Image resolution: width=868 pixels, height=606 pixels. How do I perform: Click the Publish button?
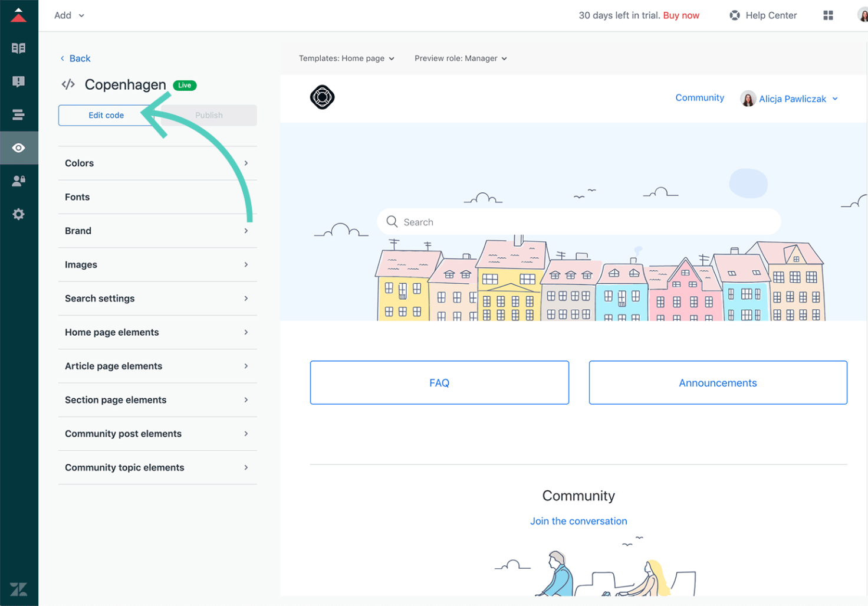(x=209, y=115)
